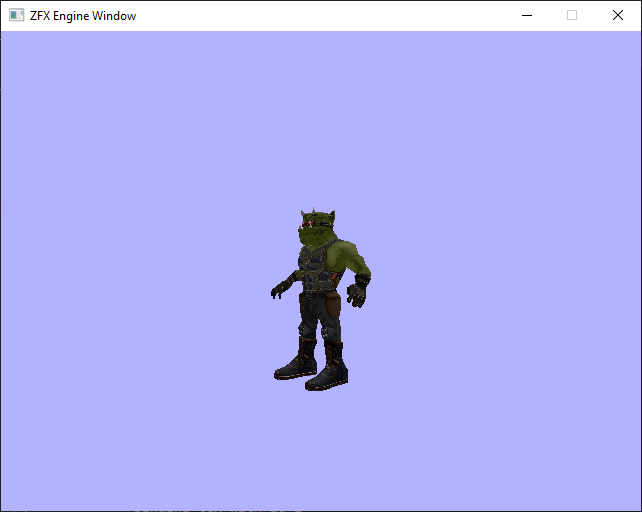Minimize the ZFX Engine Window

(x=526, y=16)
